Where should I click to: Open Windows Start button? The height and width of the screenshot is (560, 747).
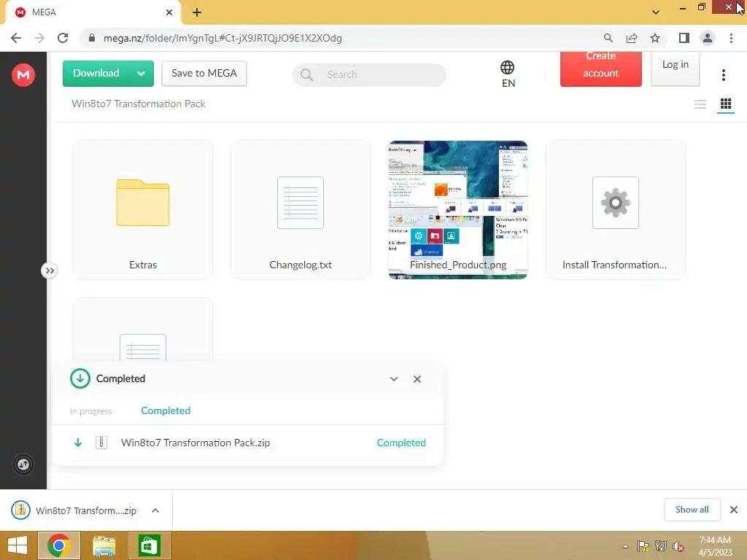(x=18, y=545)
